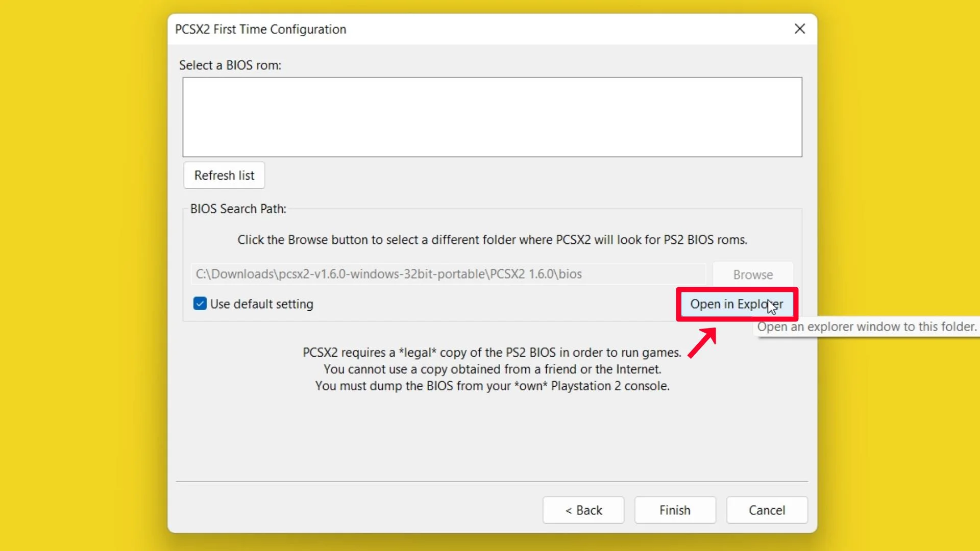Image resolution: width=980 pixels, height=551 pixels.
Task: Click the legal copy BIOS notice text
Action: point(492,353)
